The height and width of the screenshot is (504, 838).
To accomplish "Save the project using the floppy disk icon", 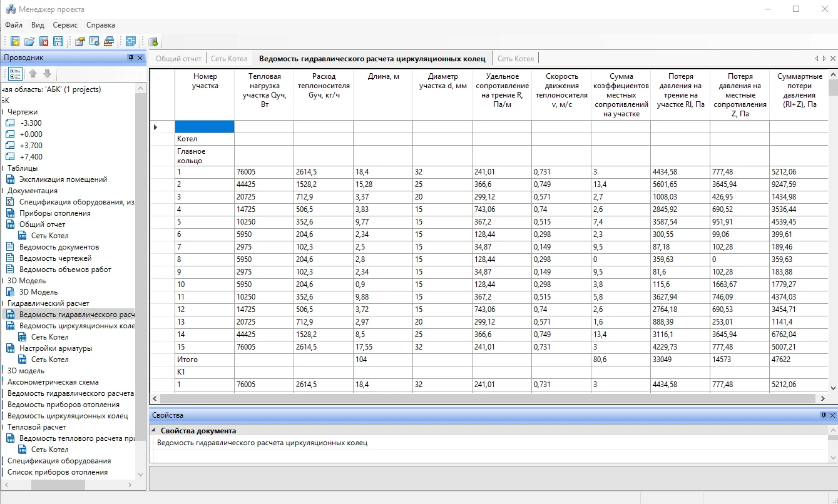I will 58,41.
